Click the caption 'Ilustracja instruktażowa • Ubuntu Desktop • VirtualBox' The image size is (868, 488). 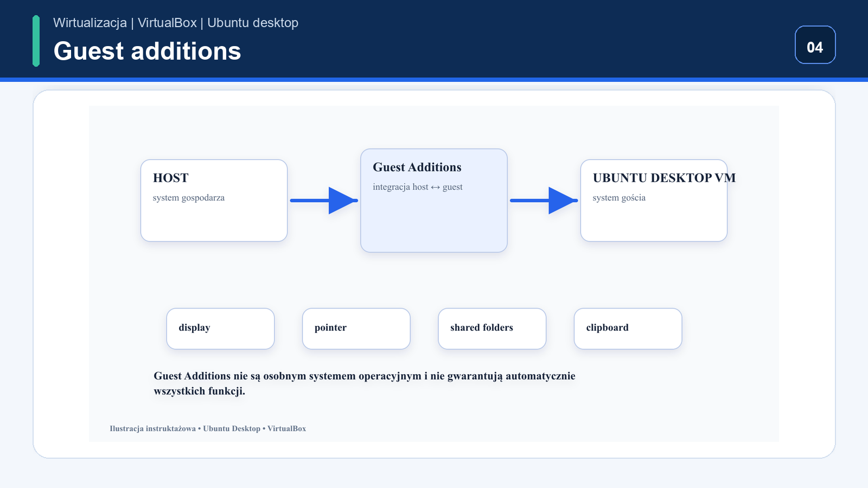208,428
